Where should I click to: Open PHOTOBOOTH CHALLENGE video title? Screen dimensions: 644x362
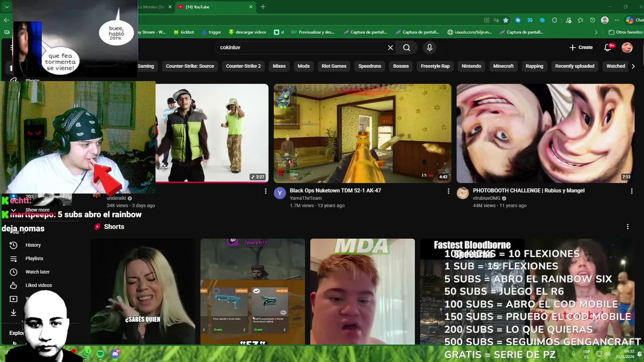(x=529, y=191)
